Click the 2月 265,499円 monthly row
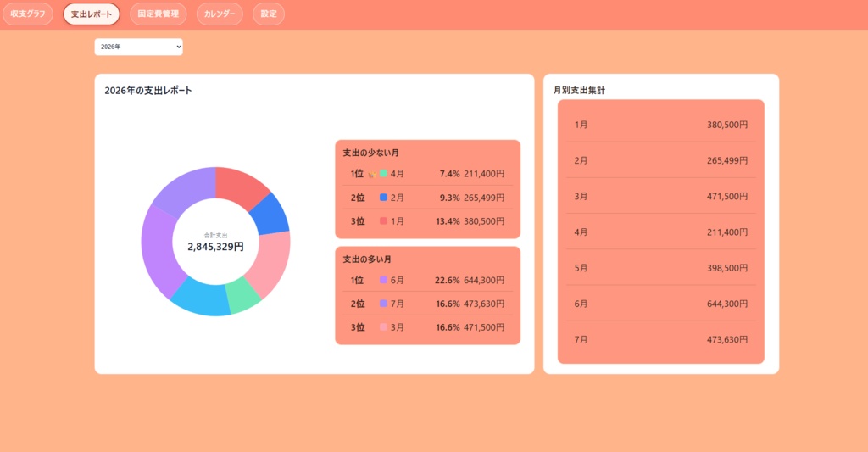This screenshot has width=868, height=452. (x=661, y=160)
